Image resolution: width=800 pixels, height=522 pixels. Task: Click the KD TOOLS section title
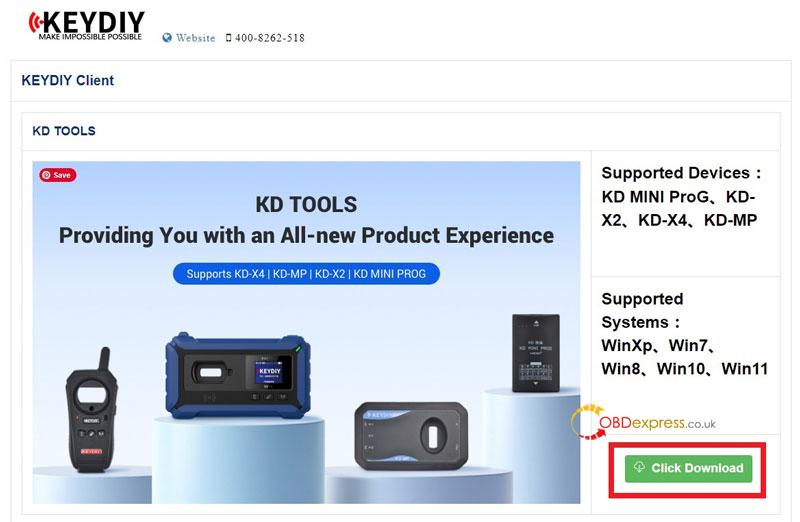point(64,131)
